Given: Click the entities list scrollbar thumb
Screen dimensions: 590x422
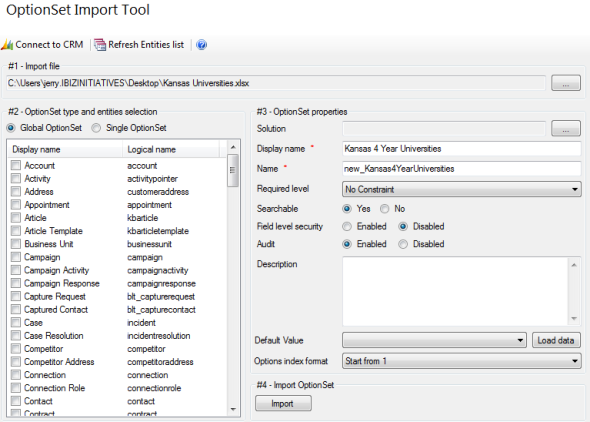Looking at the screenshot, I should (x=233, y=170).
